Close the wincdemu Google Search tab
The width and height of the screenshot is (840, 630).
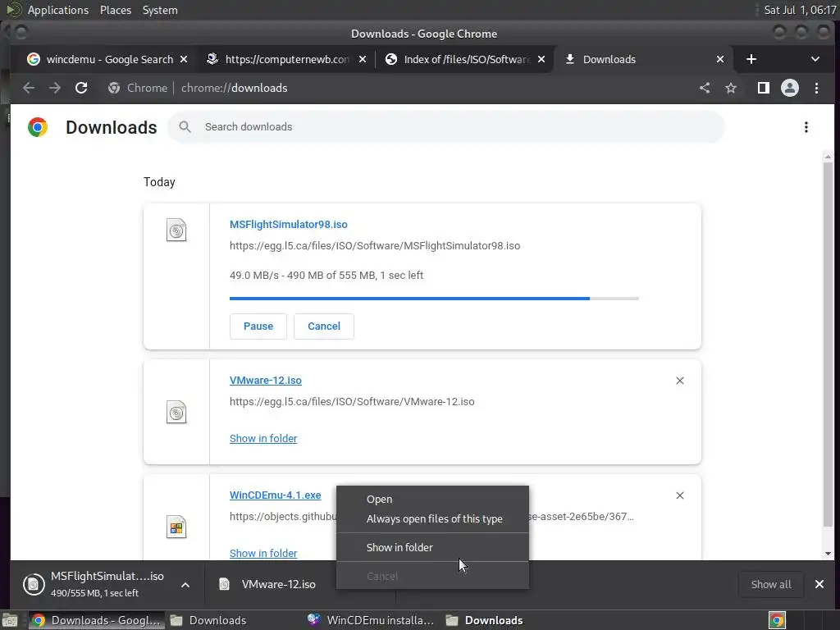184,59
